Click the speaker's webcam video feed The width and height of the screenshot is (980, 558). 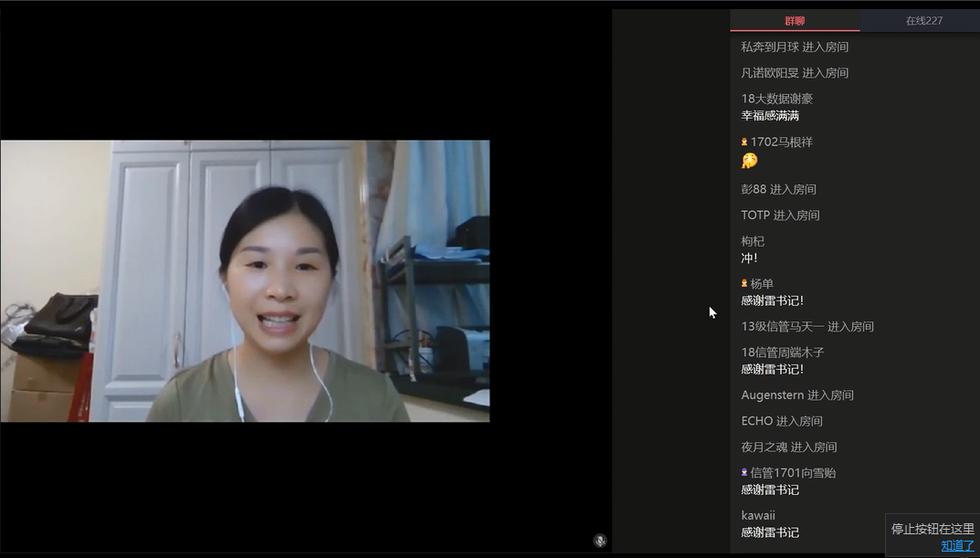(245, 280)
